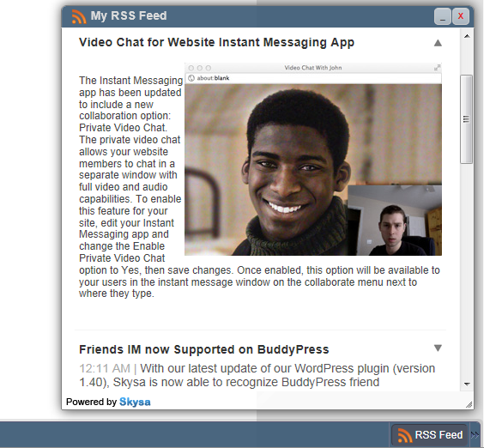
Task: Click the RSS Feed bar button
Action: 430,435
